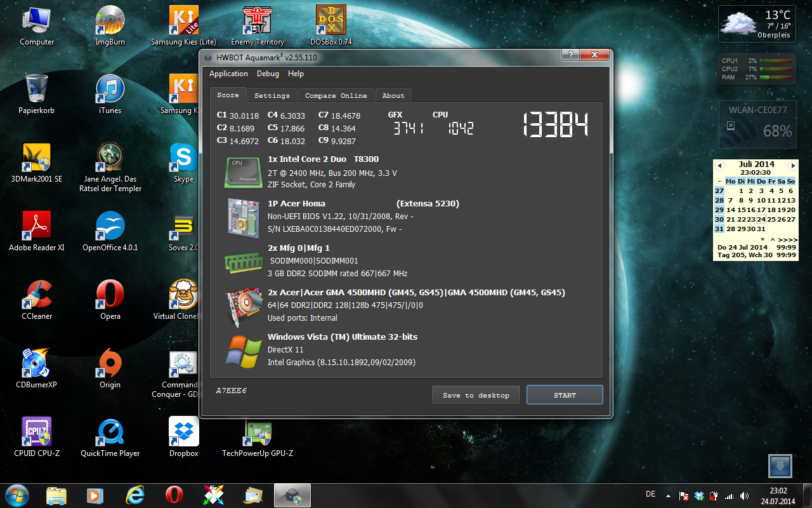Click the motherboard icon in Aquamark

[x=244, y=217]
